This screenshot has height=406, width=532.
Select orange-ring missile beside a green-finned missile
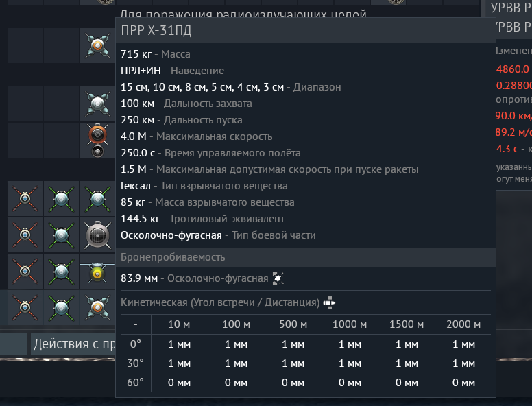click(x=98, y=307)
